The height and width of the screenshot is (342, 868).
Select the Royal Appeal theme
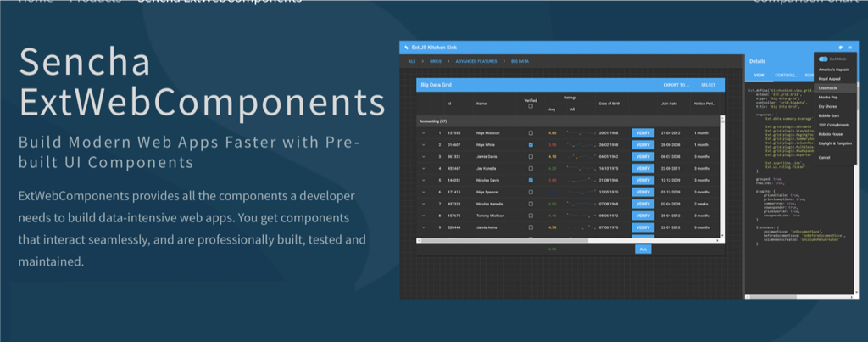pos(834,79)
